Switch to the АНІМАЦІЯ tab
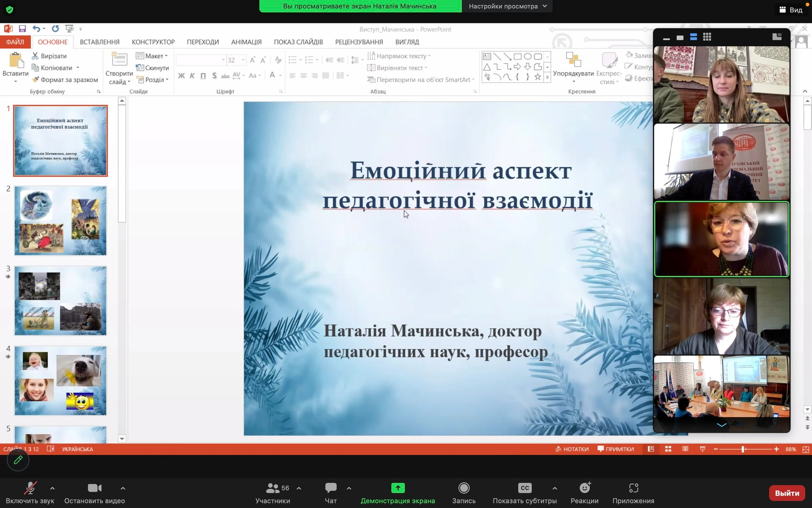This screenshot has height=508, width=812. [246, 42]
